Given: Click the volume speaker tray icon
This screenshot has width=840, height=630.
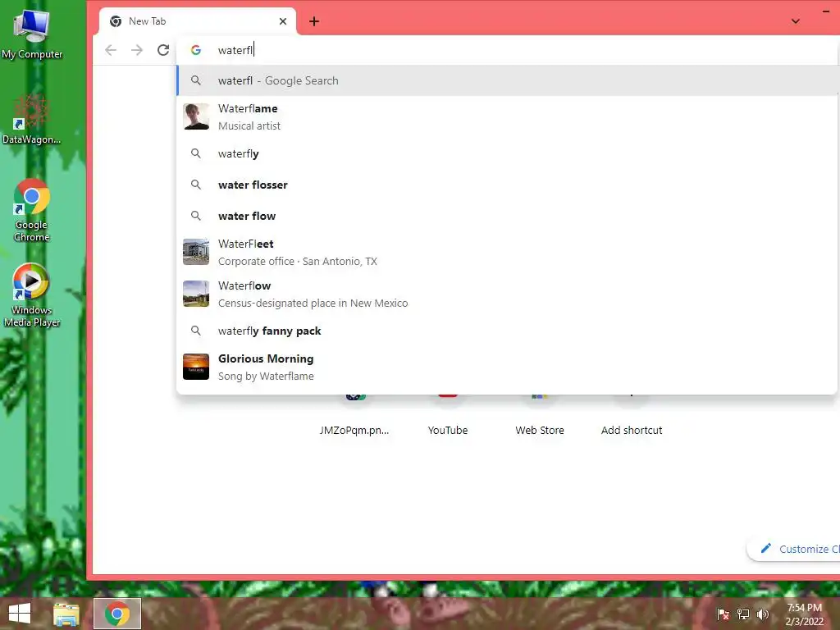Looking at the screenshot, I should point(762,614).
